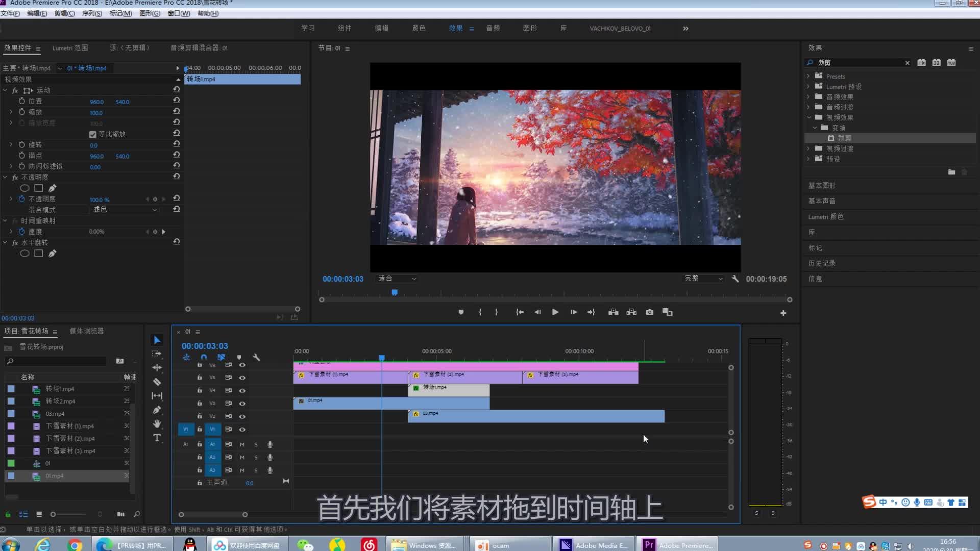
Task: Toggle snap magnet in timeline
Action: [x=204, y=357]
